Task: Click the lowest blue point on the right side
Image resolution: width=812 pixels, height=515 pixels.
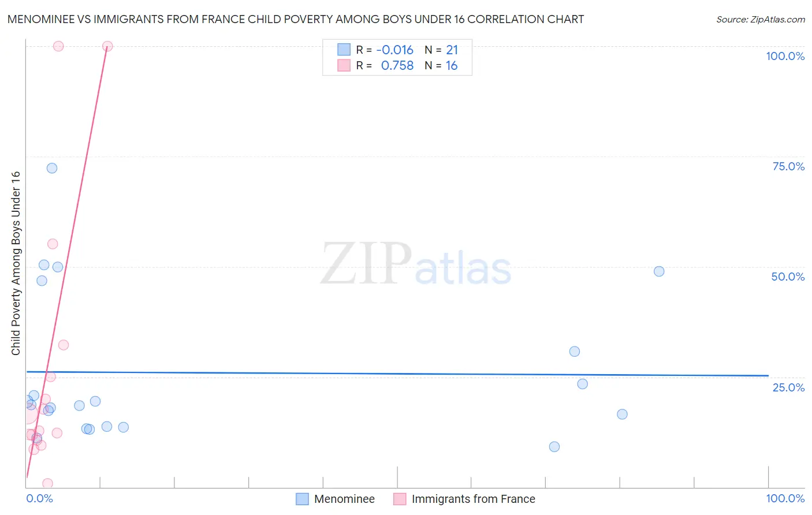Action: click(x=554, y=446)
